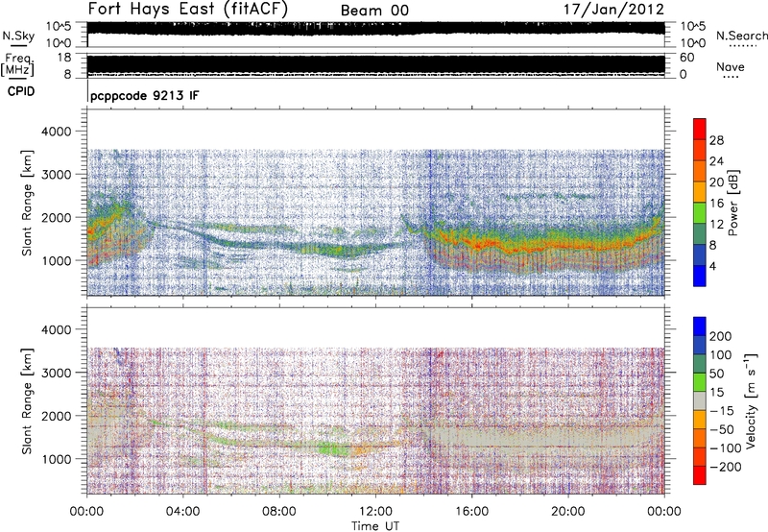Viewport: 768px width, 532px height.
Task: Click the 'N.Search' legend label
Action: point(741,36)
